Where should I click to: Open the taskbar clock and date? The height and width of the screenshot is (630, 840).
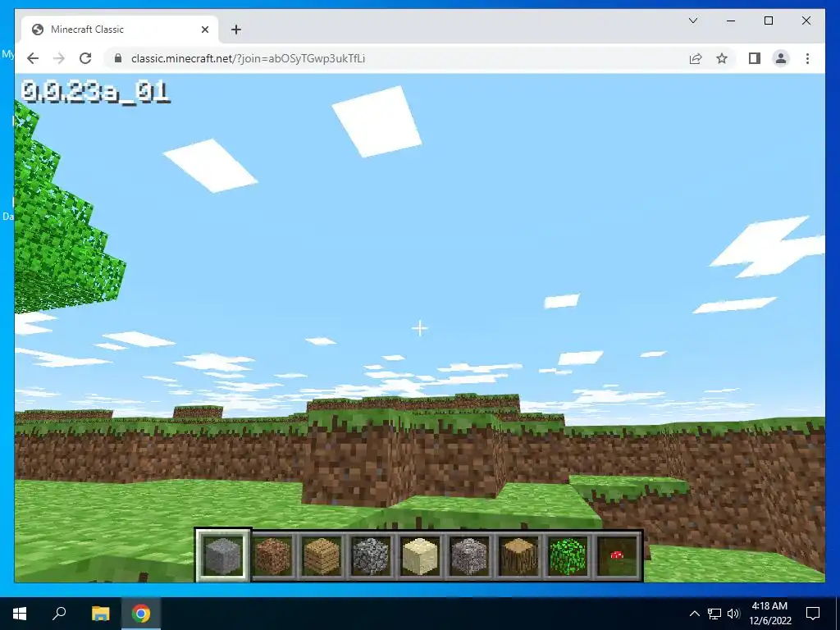(769, 614)
